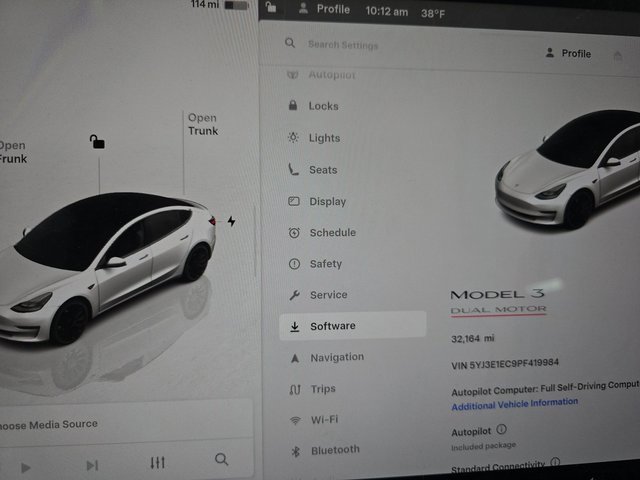640x480 pixels.
Task: Open the Schedule settings
Action: click(x=333, y=233)
